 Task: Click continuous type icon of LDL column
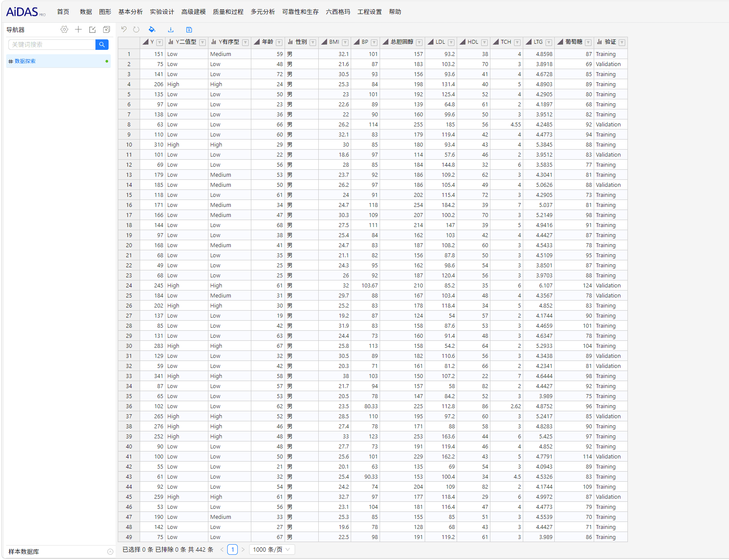coord(430,42)
